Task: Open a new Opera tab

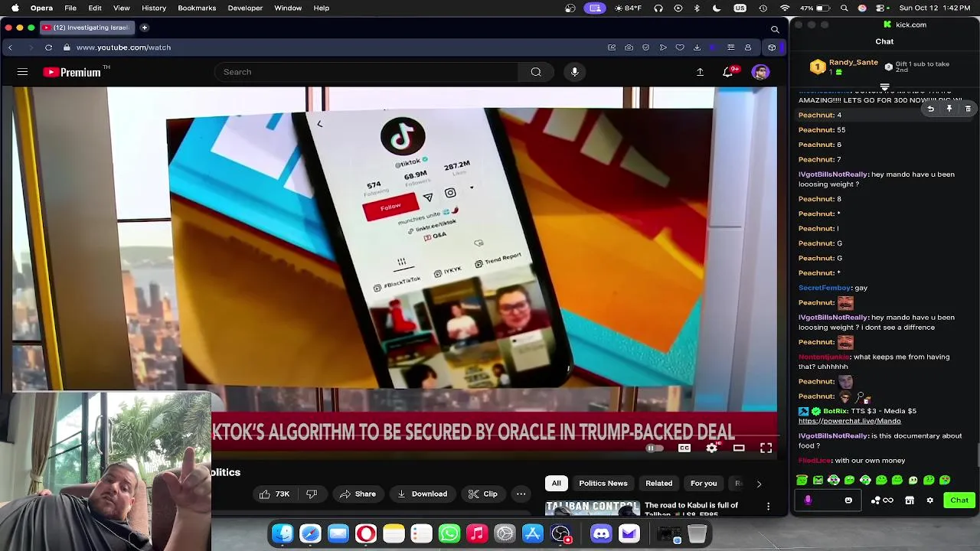Action: [144, 28]
